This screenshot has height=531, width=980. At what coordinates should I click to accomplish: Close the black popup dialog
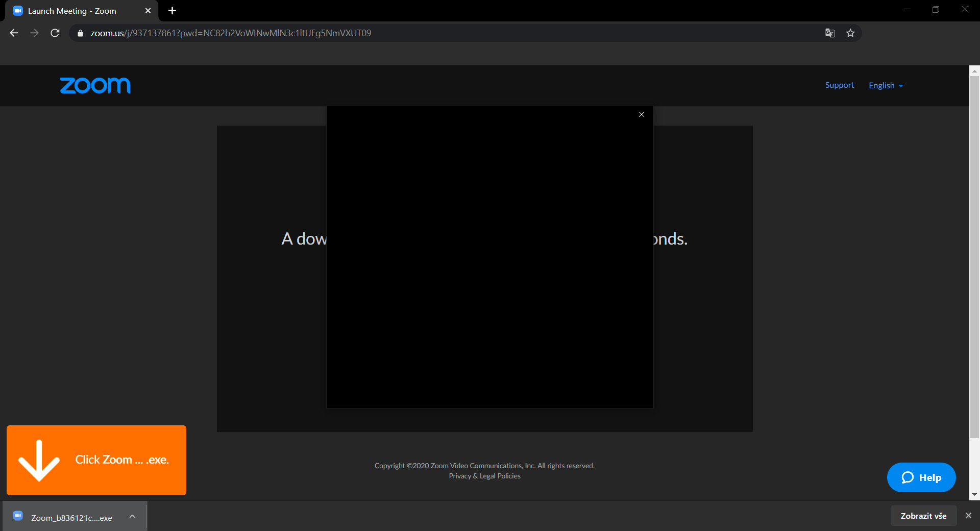point(642,114)
